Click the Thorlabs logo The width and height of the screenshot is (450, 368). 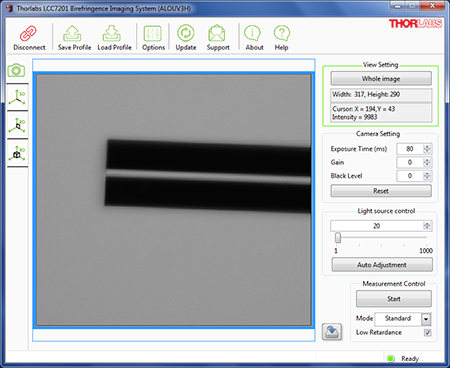[415, 24]
